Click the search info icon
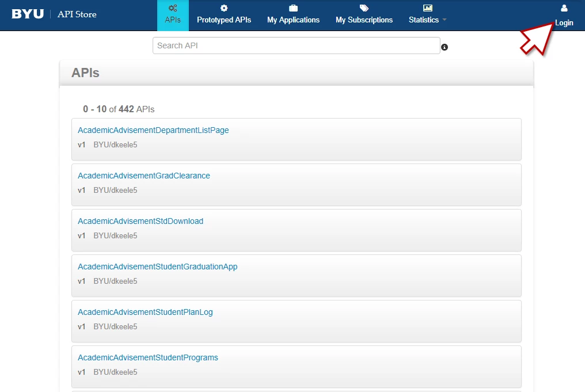Screen dimensions: 585x392 [x=445, y=47]
